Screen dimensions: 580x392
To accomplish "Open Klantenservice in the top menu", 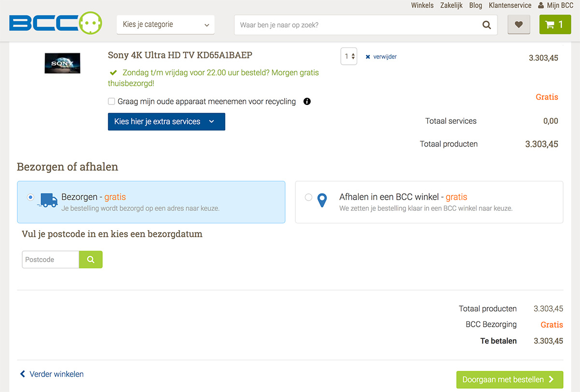I will point(510,6).
